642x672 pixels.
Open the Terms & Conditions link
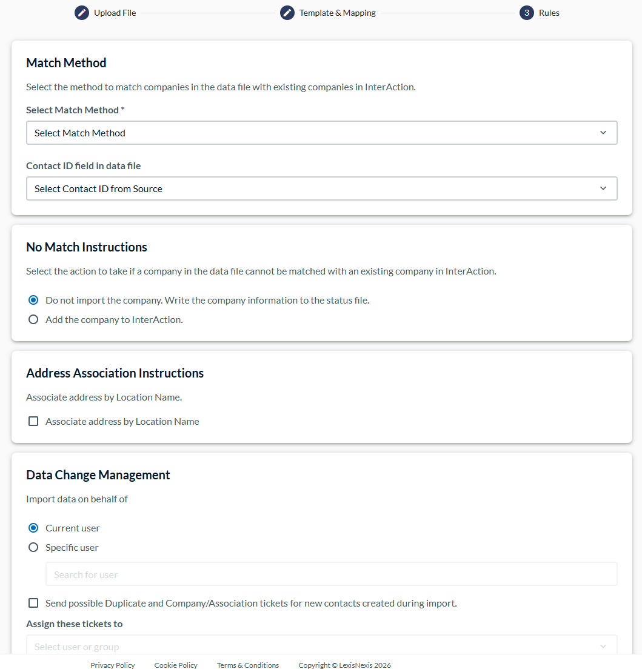click(248, 665)
